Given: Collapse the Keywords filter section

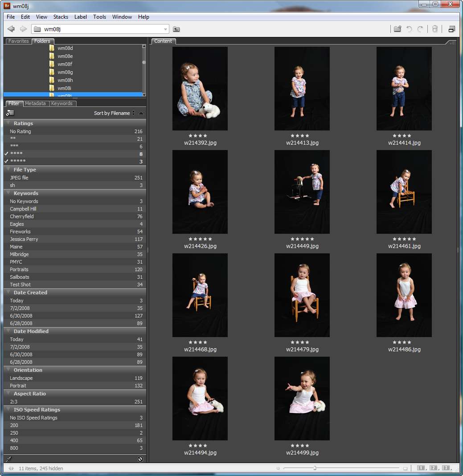Looking at the screenshot, I should (x=8, y=193).
